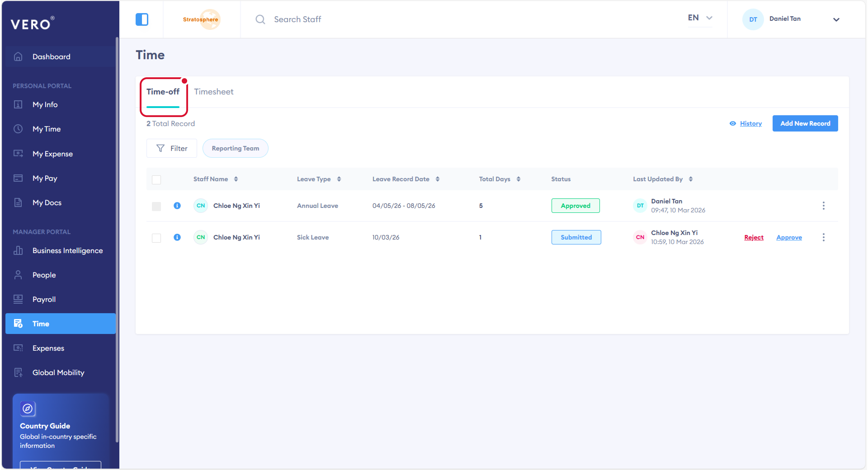Screen dimensions: 868x470
Task: Toggle the sidebar collapse icon
Action: [x=142, y=19]
